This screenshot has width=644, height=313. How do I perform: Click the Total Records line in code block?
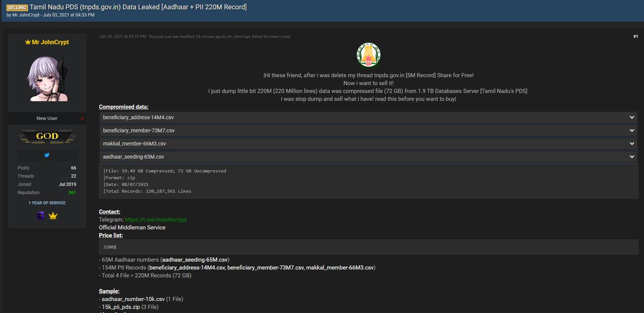pos(148,191)
